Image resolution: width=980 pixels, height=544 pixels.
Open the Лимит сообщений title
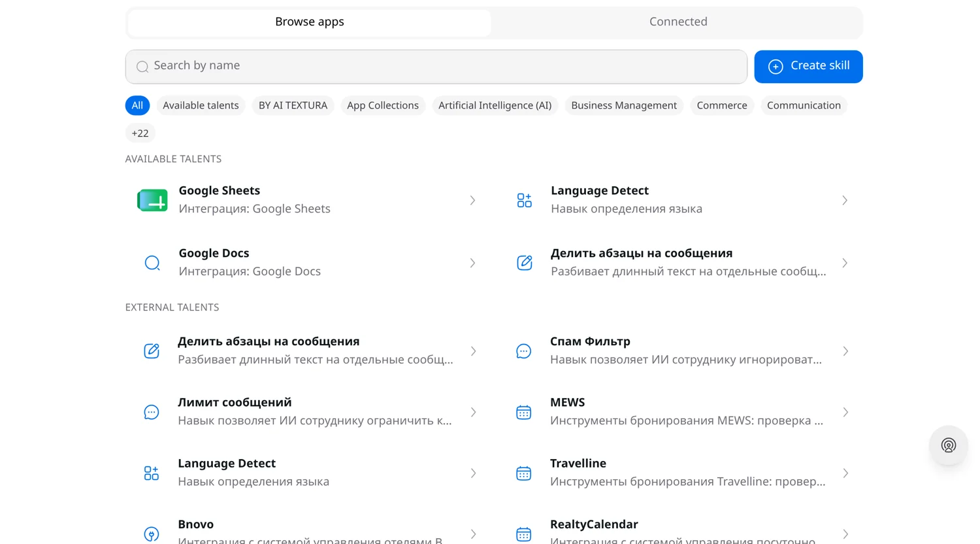(235, 402)
